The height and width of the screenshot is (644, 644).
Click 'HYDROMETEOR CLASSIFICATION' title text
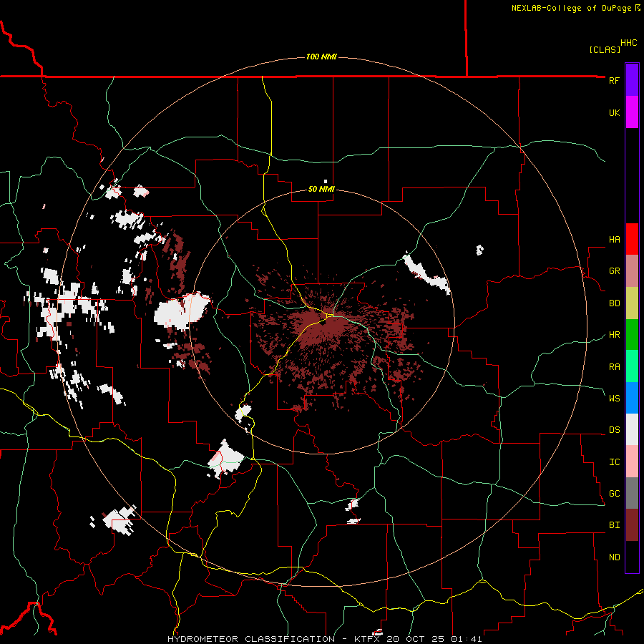pos(251,639)
